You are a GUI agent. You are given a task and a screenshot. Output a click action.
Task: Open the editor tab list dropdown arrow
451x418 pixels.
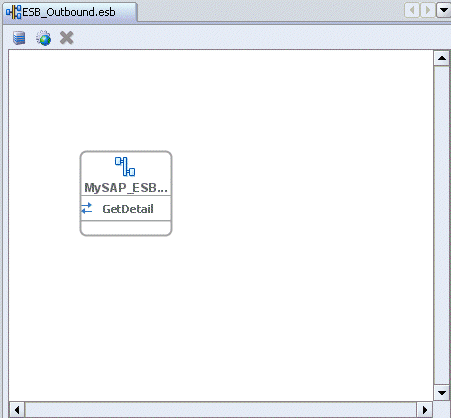(x=444, y=10)
